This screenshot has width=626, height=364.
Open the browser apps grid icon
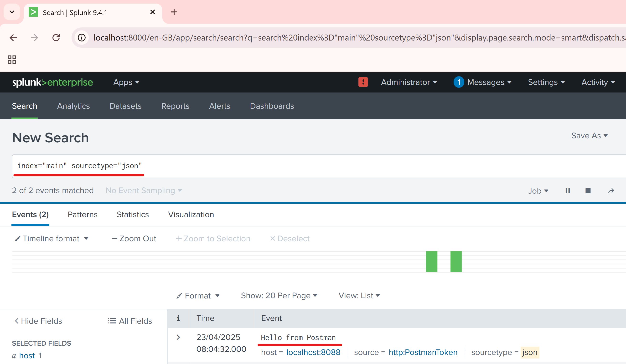click(x=12, y=60)
